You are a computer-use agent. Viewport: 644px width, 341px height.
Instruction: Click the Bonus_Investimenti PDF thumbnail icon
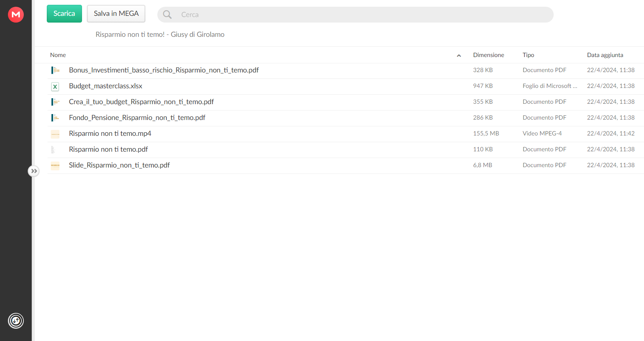(55, 70)
